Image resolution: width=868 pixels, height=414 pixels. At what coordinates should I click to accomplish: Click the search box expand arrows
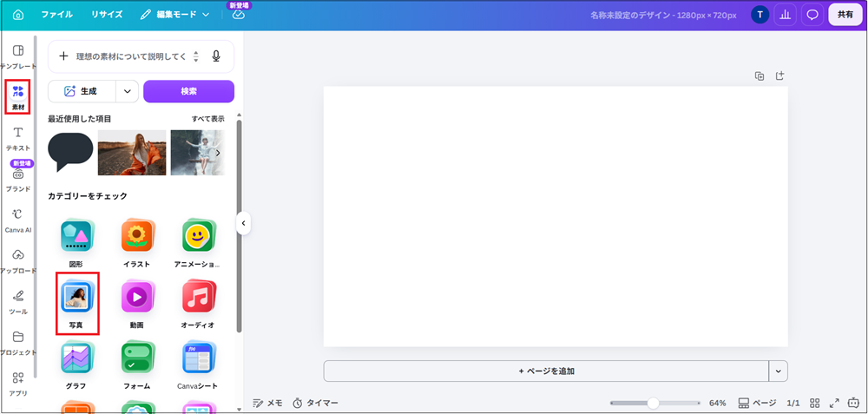[x=195, y=56]
